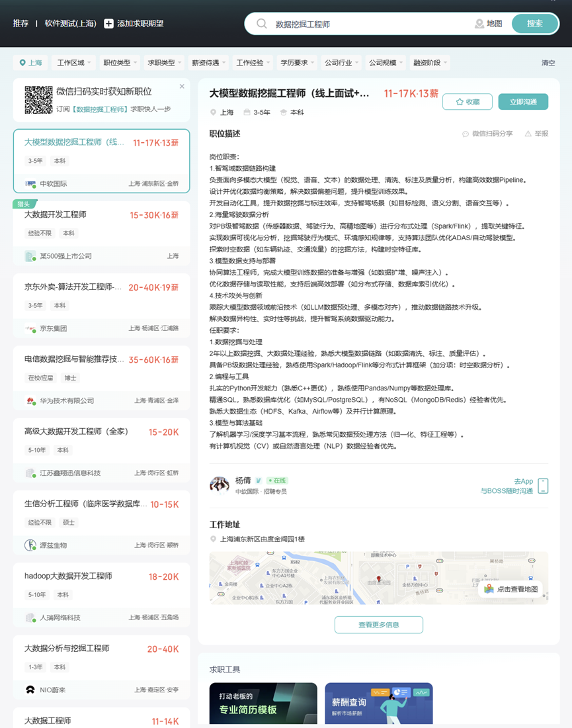Click 添加求职期望 link
This screenshot has width=572, height=728.
tap(140, 24)
